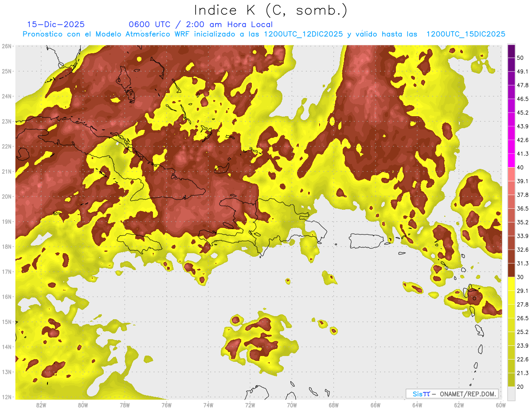Click the colorbar value "36.5"
The width and height of the screenshot is (532, 411).
[523, 208]
